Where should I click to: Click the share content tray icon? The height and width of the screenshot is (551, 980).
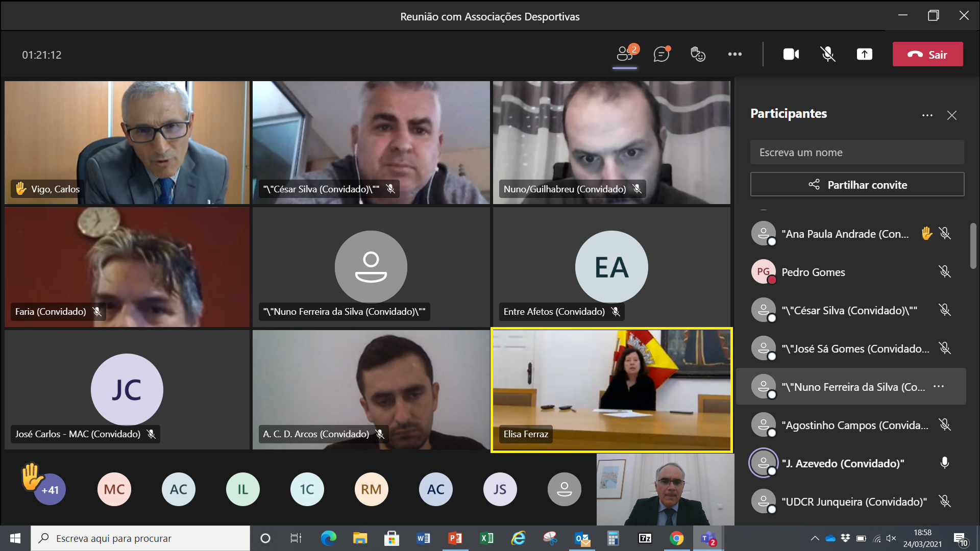pos(864,54)
